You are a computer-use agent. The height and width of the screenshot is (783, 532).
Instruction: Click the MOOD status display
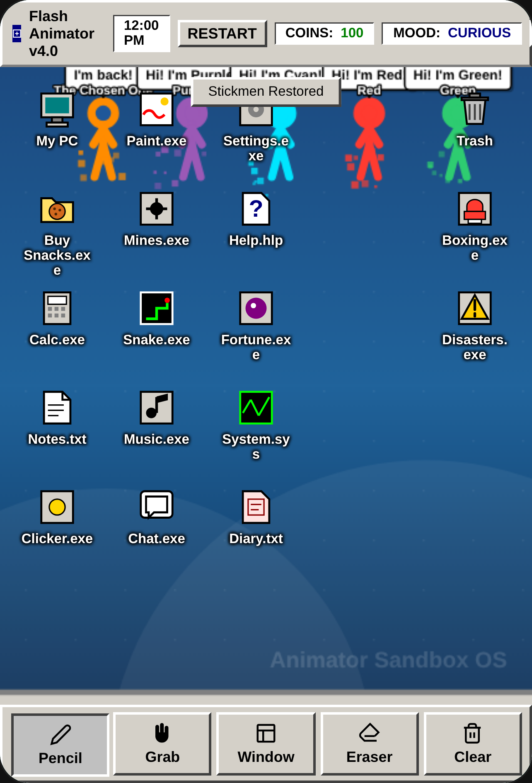452,33
